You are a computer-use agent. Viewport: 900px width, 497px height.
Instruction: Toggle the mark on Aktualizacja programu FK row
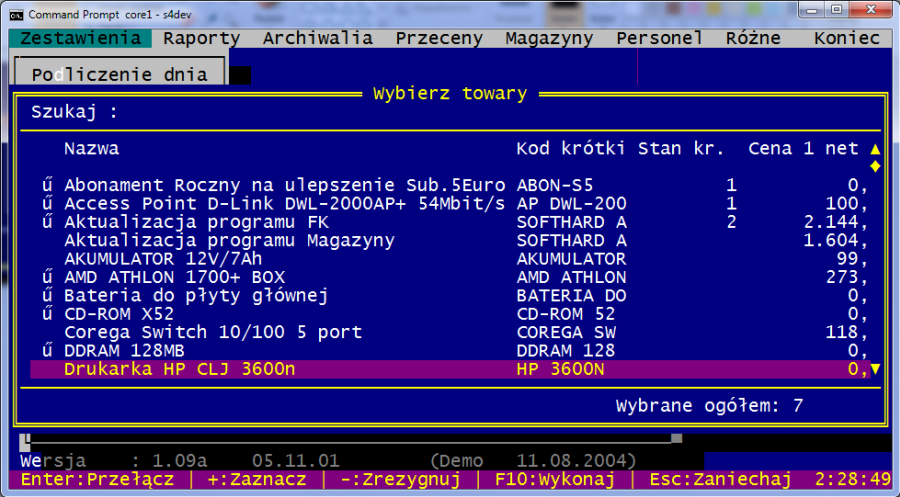click(x=47, y=222)
